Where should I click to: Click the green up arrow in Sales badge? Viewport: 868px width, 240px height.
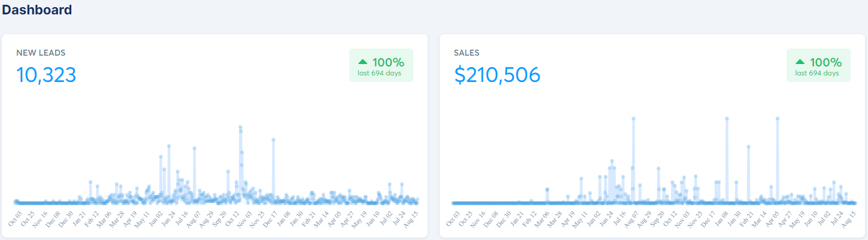click(800, 62)
